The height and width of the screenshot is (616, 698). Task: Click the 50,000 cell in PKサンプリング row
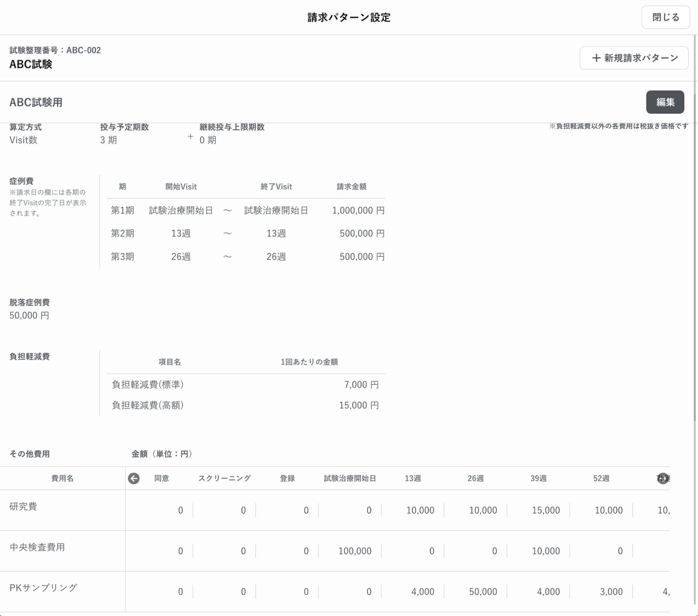tap(483, 592)
